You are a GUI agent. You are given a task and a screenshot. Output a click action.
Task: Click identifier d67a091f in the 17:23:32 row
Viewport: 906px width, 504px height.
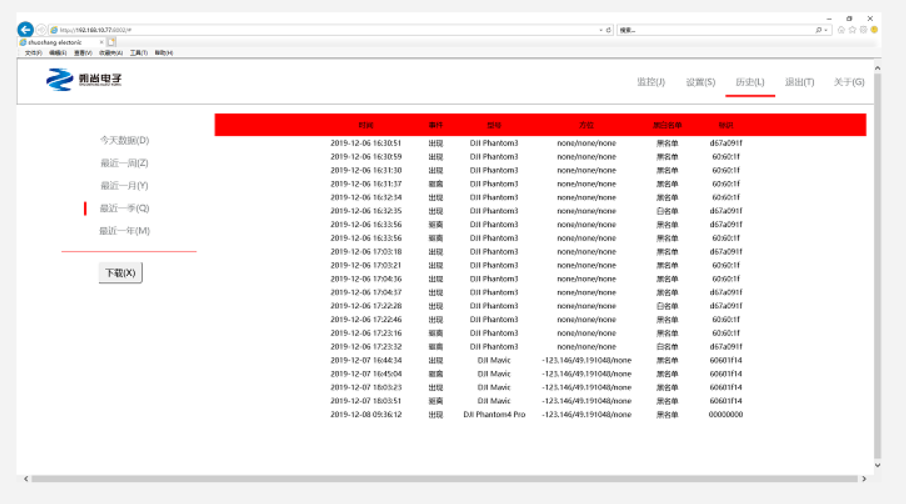tap(726, 347)
